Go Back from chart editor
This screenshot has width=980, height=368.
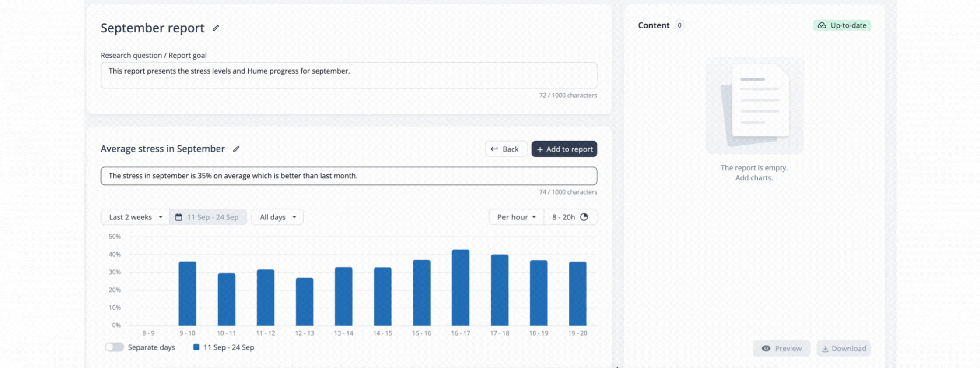(505, 149)
